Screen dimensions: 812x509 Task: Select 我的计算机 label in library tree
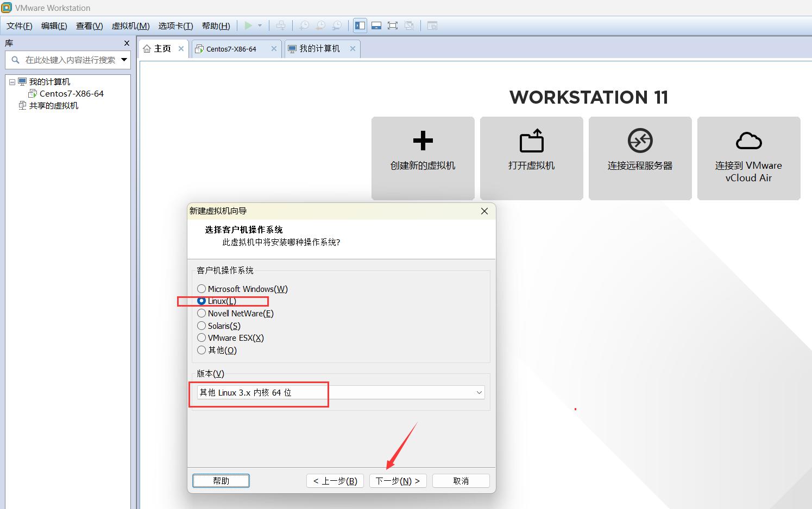pyautogui.click(x=49, y=81)
